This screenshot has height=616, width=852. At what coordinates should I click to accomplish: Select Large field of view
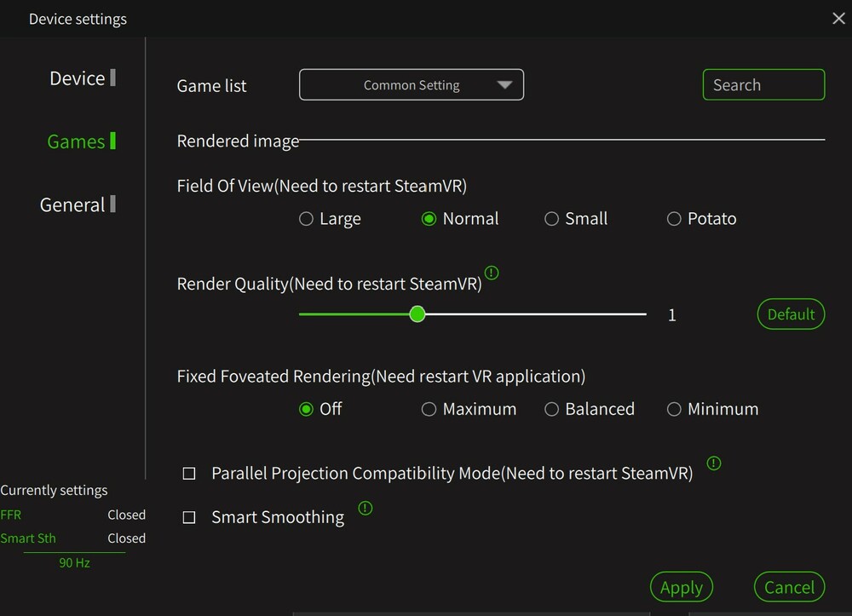coord(307,219)
